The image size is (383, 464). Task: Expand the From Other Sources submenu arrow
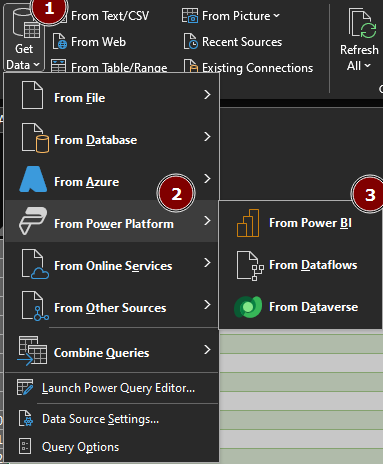[x=207, y=305]
